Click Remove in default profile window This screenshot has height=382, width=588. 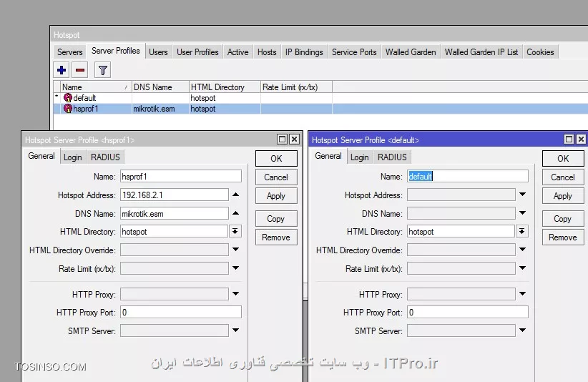click(563, 237)
